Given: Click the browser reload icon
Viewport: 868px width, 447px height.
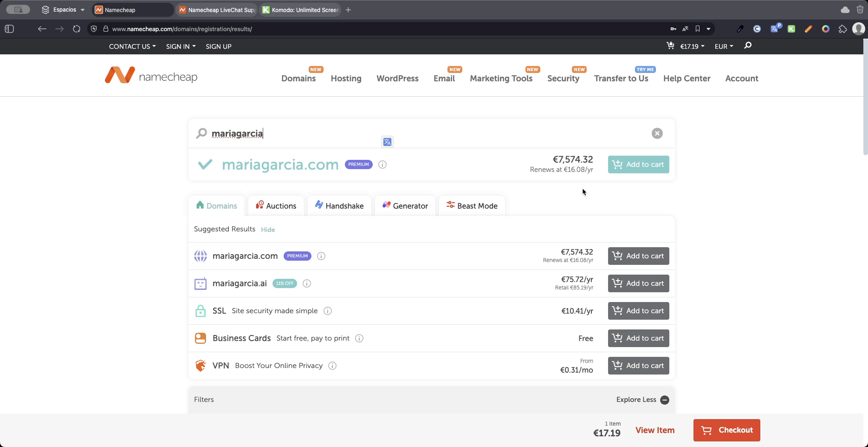Looking at the screenshot, I should click(x=77, y=29).
